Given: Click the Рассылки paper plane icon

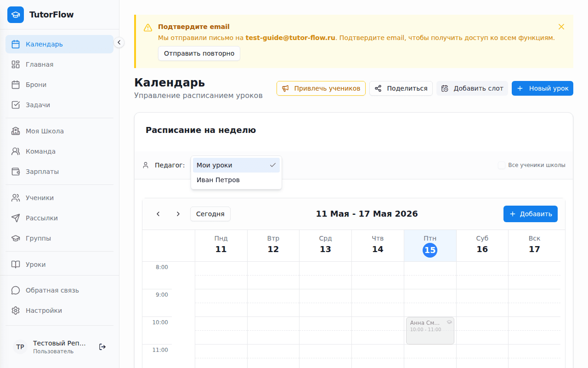Looking at the screenshot, I should 16,218.
